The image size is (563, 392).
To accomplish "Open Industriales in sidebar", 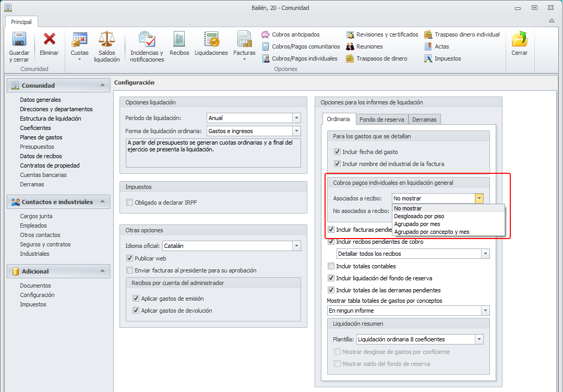I will coord(34,253).
